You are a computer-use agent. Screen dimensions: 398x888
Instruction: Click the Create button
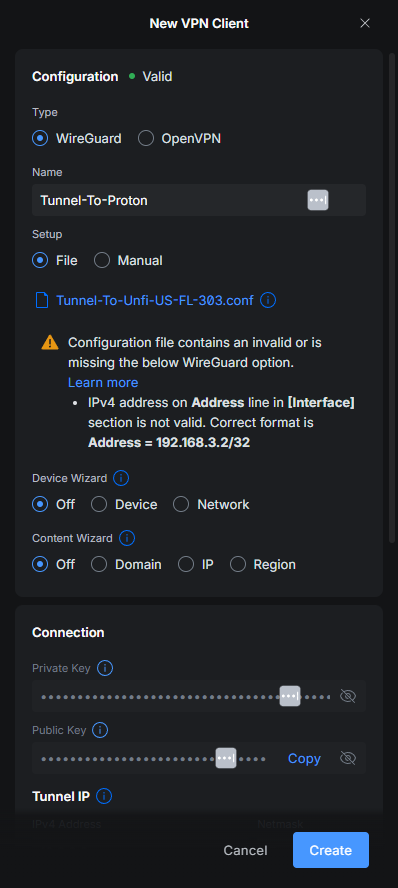click(331, 850)
